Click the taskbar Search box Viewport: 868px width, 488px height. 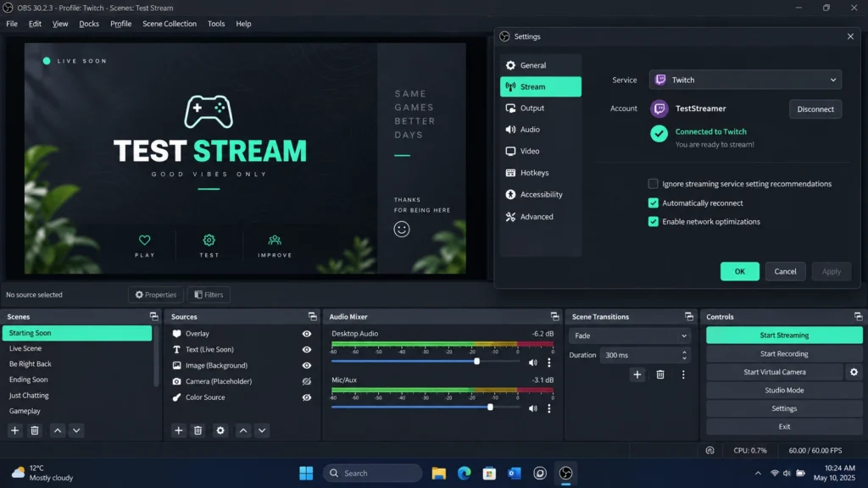pyautogui.click(x=373, y=473)
